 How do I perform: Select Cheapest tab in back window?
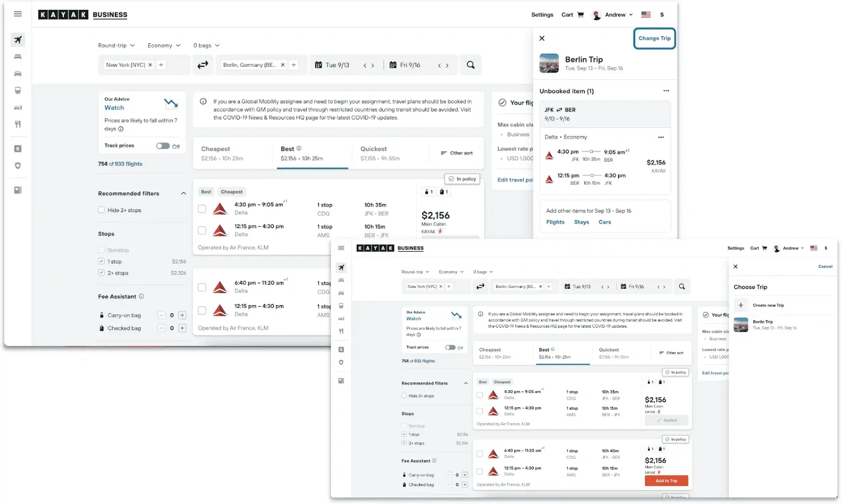pyautogui.click(x=232, y=154)
